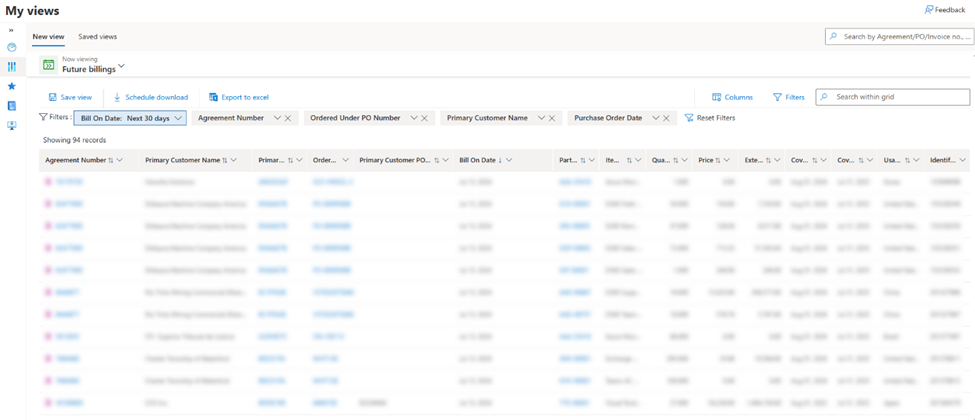
Task: Open the Price column header chevron
Action: tap(727, 160)
